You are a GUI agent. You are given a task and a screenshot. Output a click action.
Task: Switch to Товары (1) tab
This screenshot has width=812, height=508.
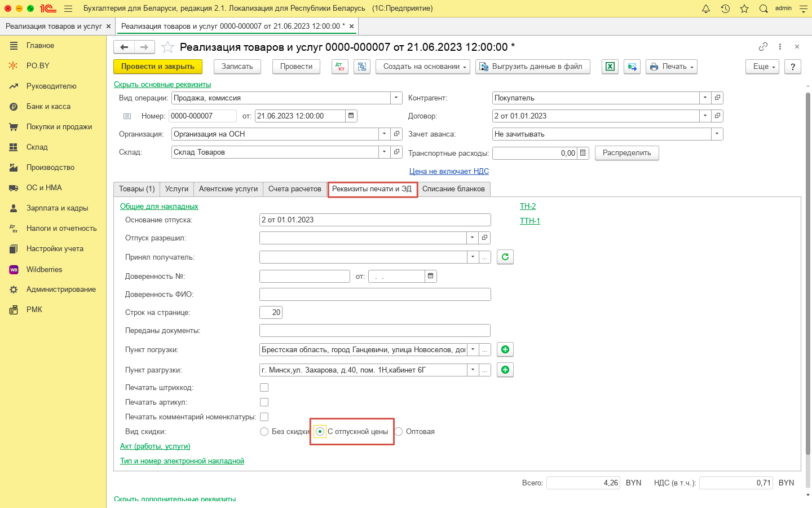(x=137, y=189)
